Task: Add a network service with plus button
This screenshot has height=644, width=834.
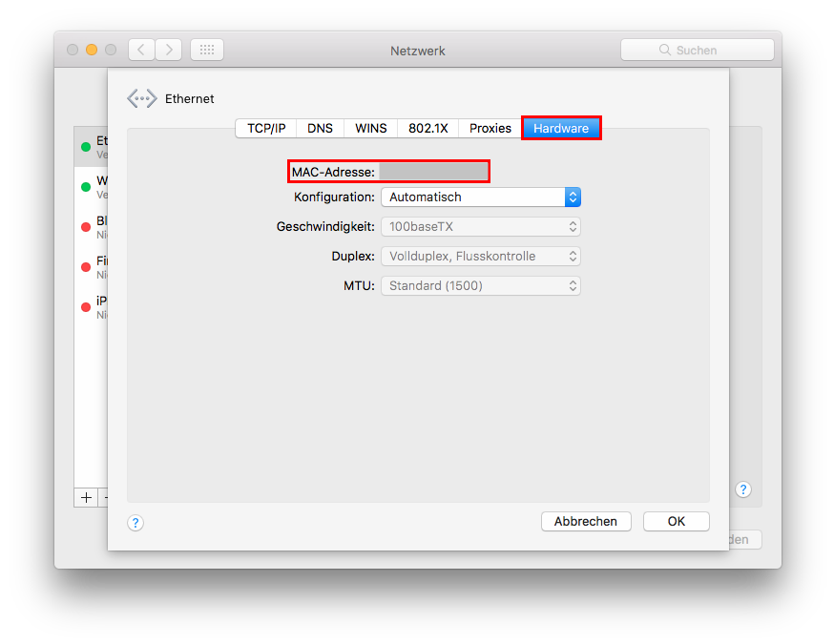Action: point(86,497)
